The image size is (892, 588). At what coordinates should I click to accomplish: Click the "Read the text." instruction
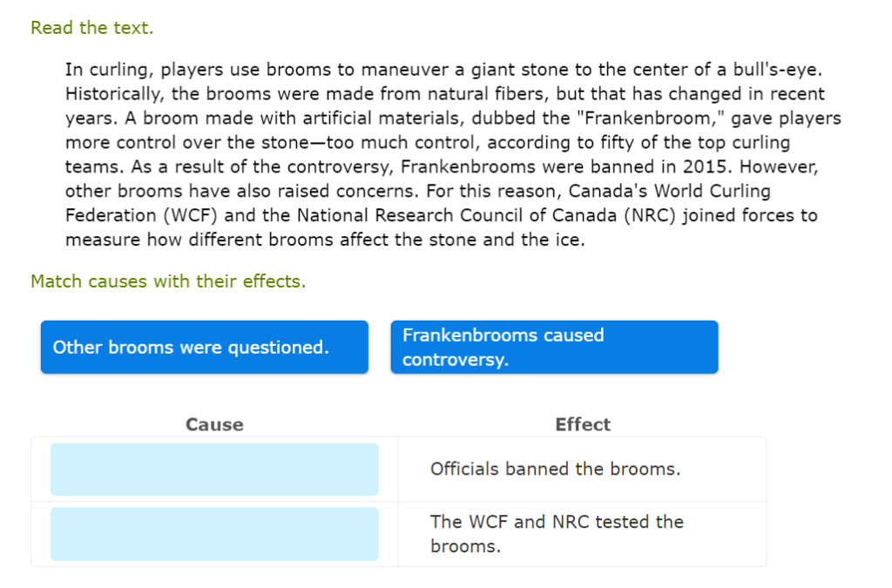click(91, 28)
